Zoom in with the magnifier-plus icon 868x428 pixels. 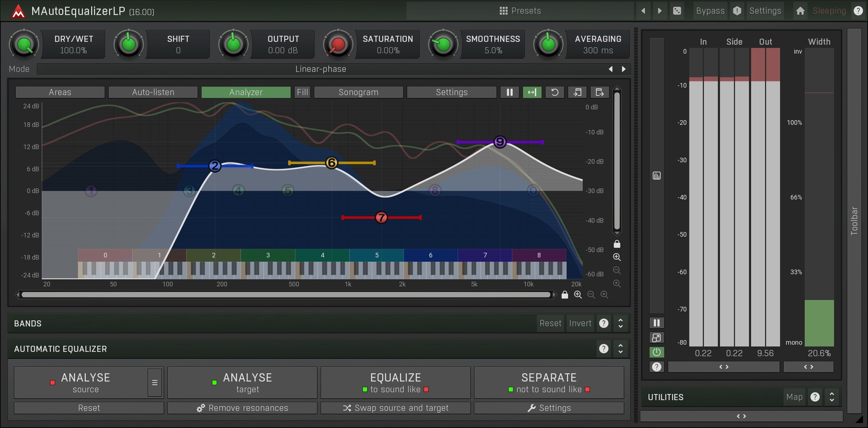pos(617,257)
